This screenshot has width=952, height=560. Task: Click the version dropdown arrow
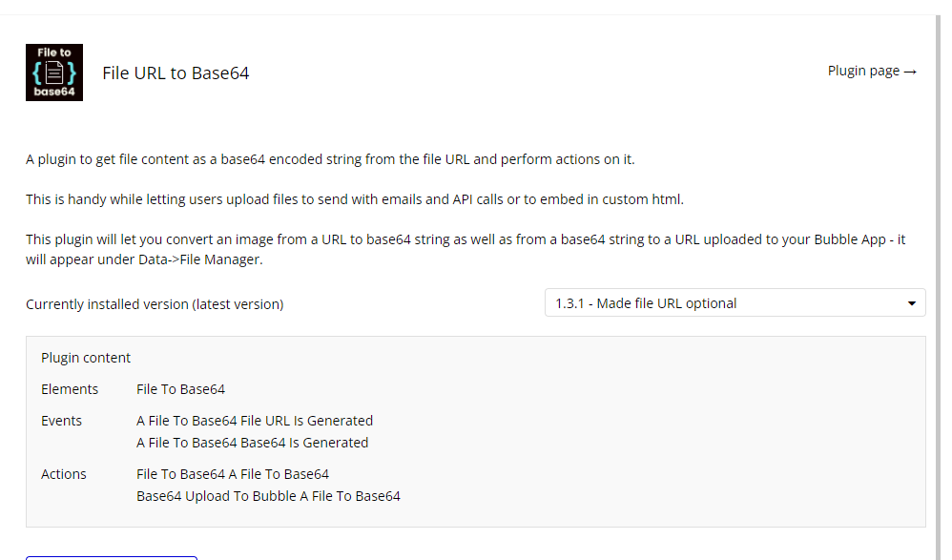[912, 303]
